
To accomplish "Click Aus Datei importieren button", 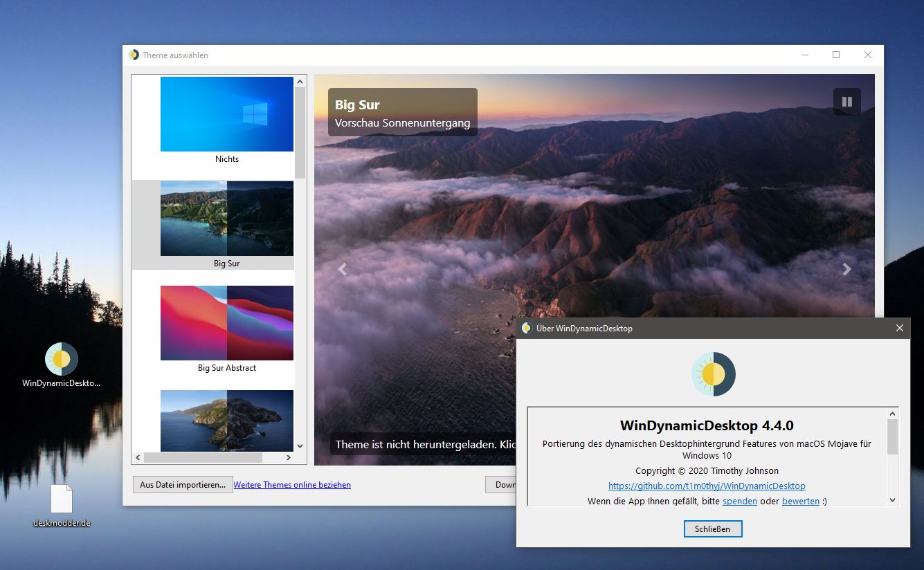I will 183,485.
